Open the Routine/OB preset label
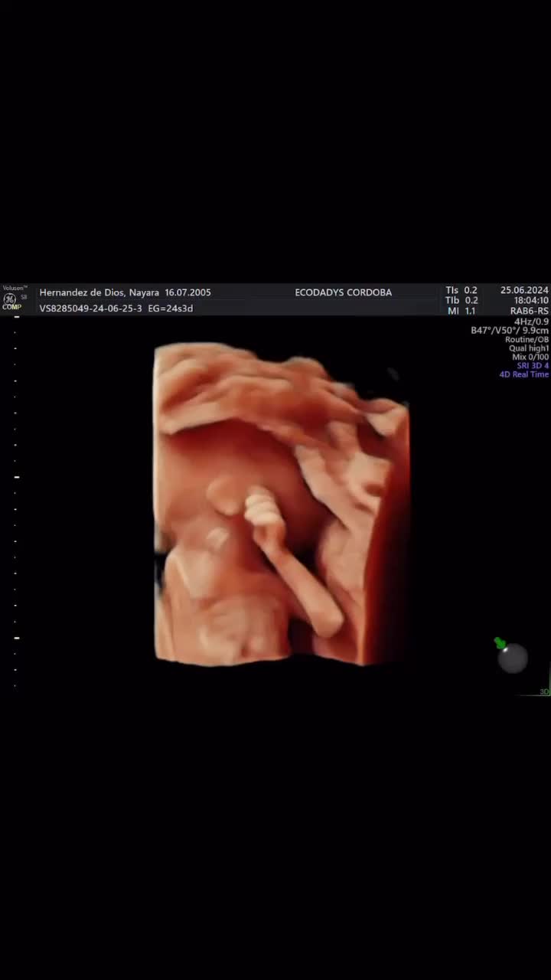This screenshot has height=980, width=551. [x=527, y=339]
